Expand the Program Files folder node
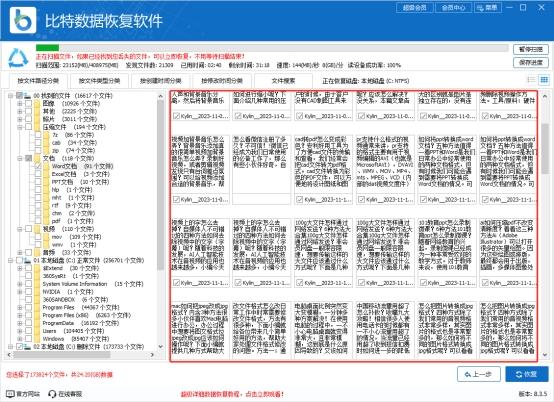 point(20,307)
